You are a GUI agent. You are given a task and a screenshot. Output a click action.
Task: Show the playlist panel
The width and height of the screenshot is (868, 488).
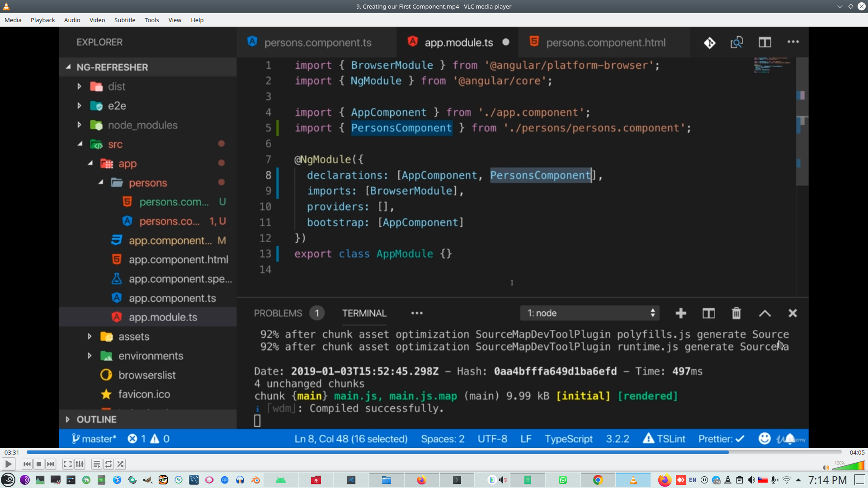click(96, 464)
